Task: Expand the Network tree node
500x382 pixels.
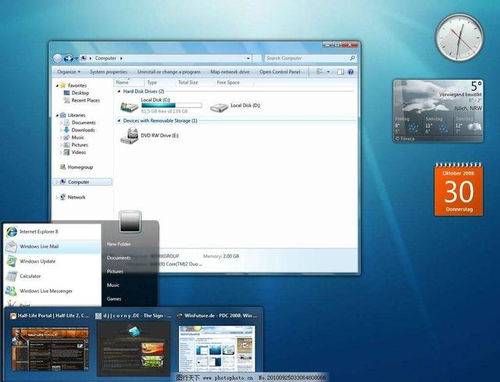Action: (57, 197)
